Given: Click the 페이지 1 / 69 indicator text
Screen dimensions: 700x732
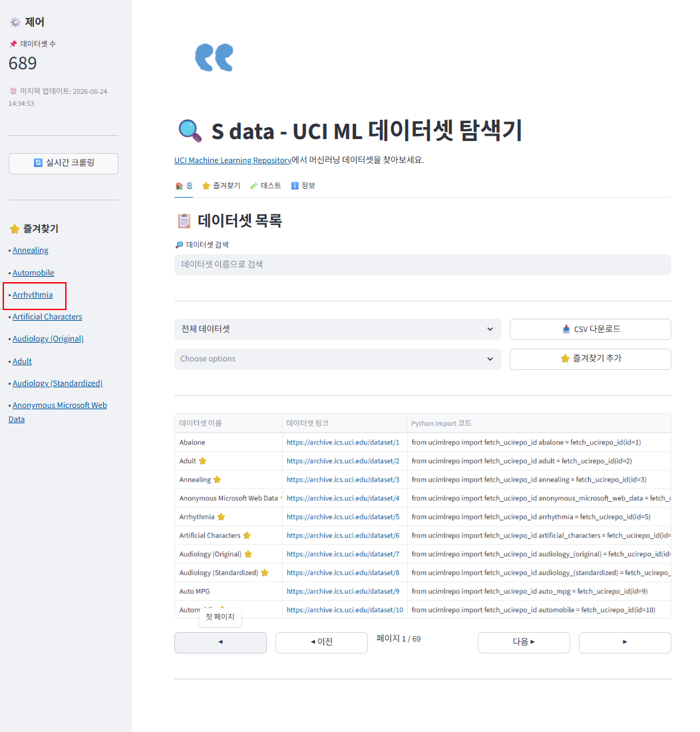Looking at the screenshot, I should click(x=399, y=639).
